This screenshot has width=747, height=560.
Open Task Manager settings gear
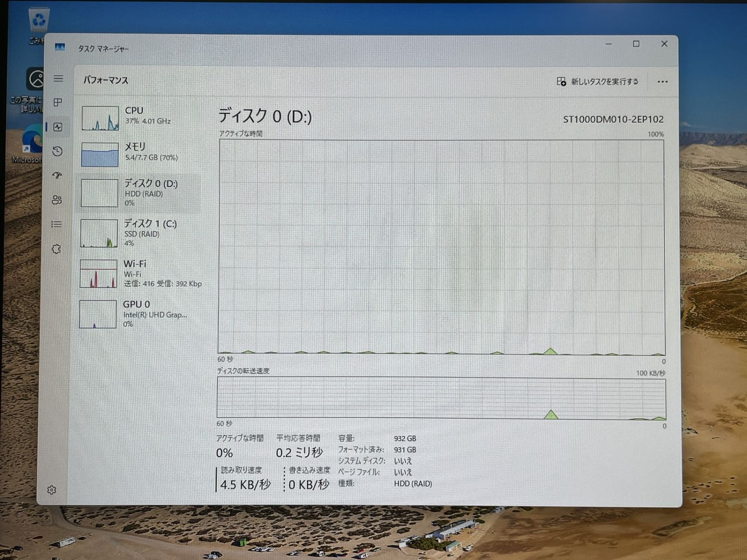coord(52,490)
